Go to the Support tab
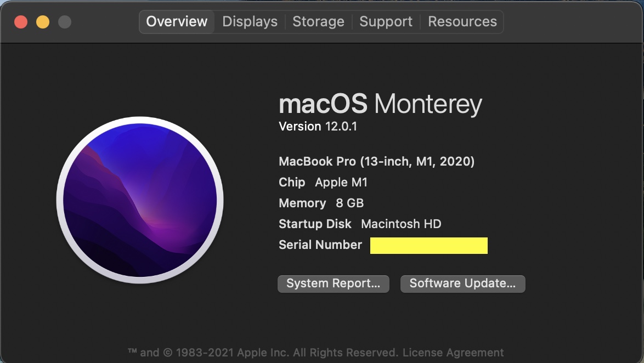644x363 pixels. pyautogui.click(x=386, y=22)
